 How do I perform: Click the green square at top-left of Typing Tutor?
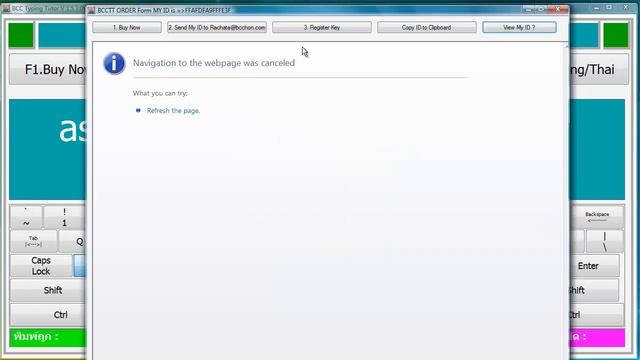[x=21, y=35]
